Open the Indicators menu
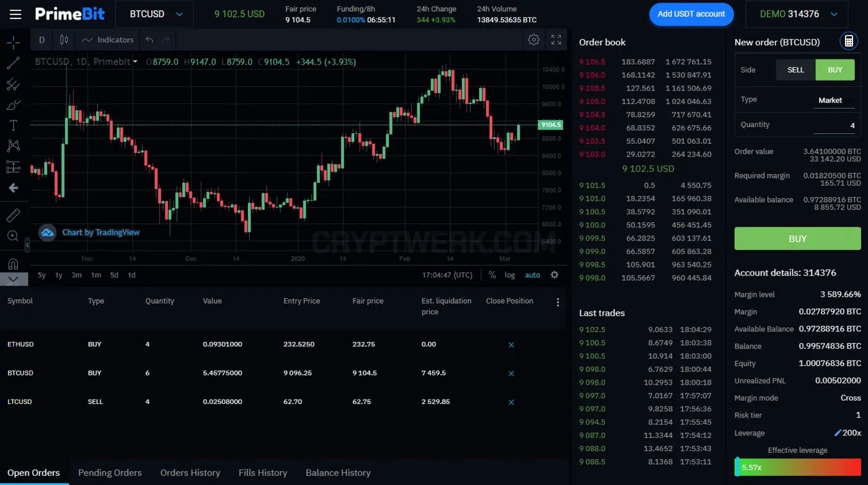This screenshot has width=868, height=485. 108,40
